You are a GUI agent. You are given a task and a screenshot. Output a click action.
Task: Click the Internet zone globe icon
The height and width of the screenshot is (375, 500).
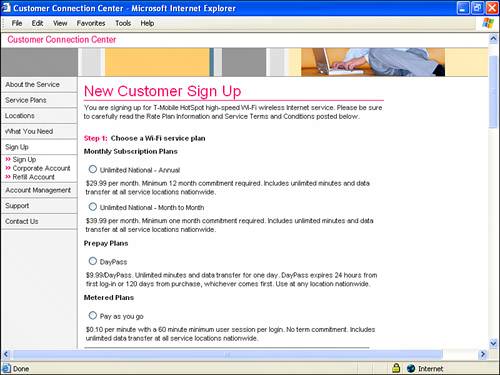click(411, 368)
